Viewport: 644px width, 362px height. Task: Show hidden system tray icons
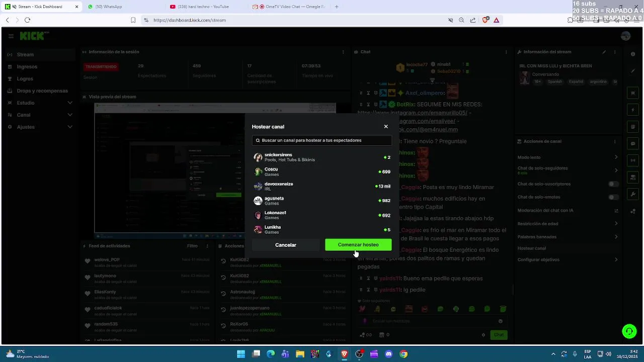(x=553, y=354)
